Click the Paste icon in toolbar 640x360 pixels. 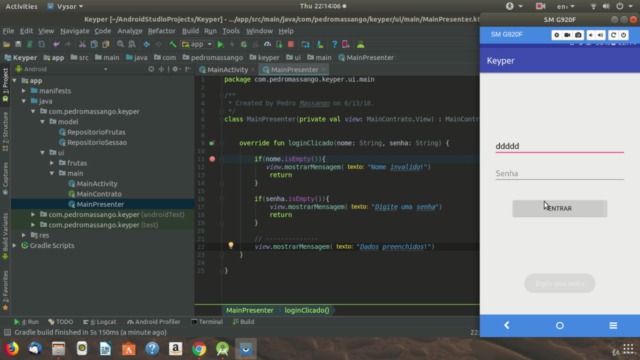(x=106, y=44)
